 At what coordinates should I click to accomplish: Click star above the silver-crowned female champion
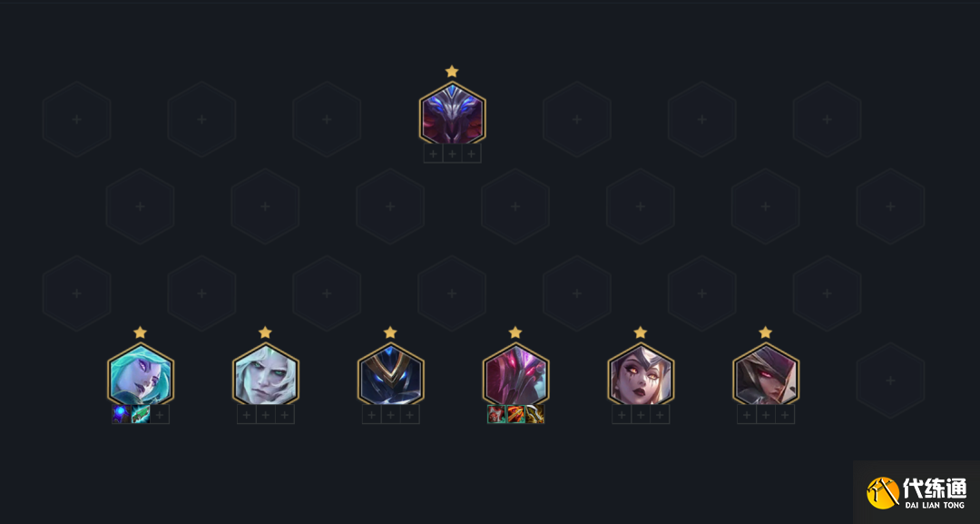tap(641, 332)
